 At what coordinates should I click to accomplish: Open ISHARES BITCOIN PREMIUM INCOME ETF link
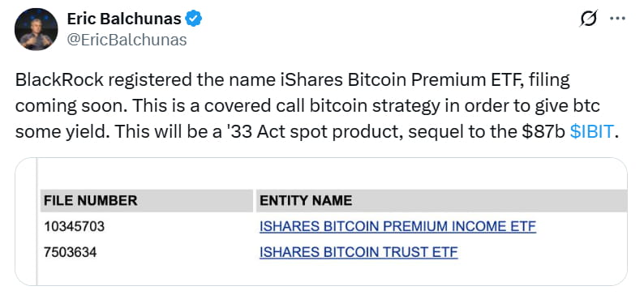tap(397, 226)
